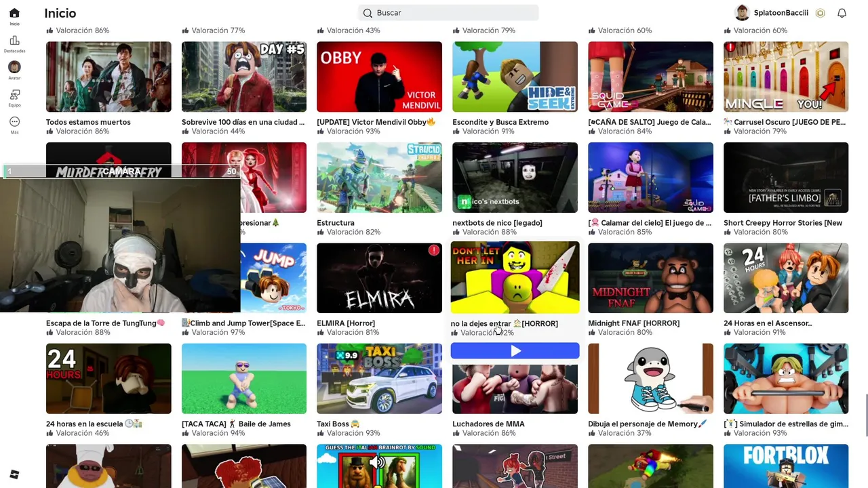Click the search magnifier icon
Screen dimensions: 868x488
point(368,13)
